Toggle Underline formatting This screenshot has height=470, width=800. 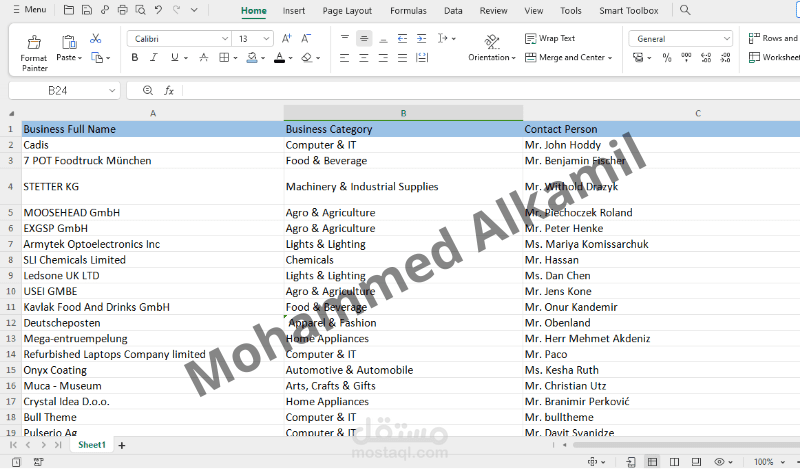click(174, 58)
